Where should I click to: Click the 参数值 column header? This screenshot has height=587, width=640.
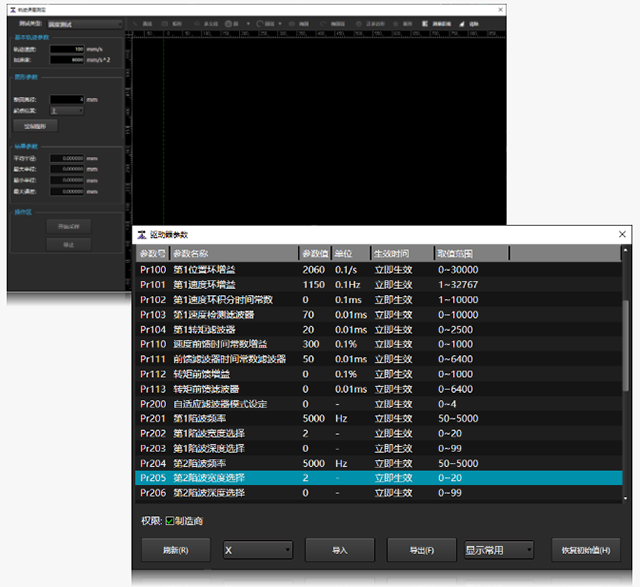point(314,253)
